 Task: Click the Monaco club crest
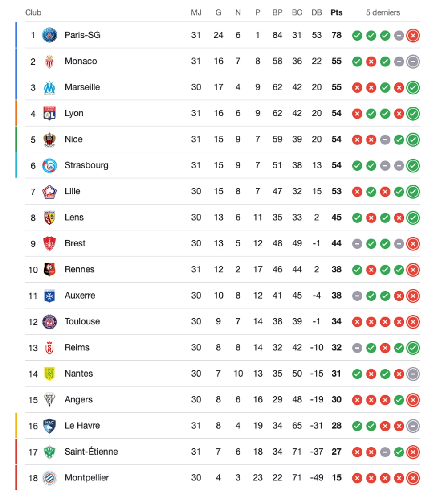[x=49, y=62]
